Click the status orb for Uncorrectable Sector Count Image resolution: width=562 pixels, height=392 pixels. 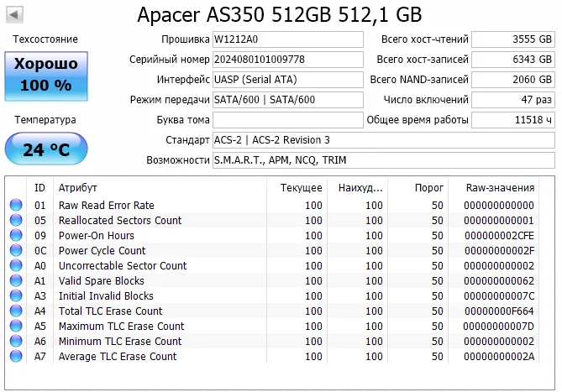(x=16, y=265)
